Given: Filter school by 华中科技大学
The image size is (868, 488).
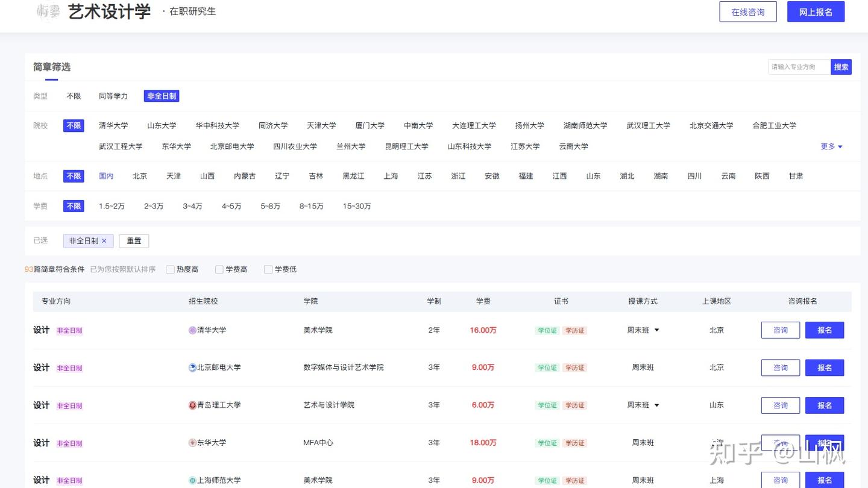Looking at the screenshot, I should coord(217,126).
